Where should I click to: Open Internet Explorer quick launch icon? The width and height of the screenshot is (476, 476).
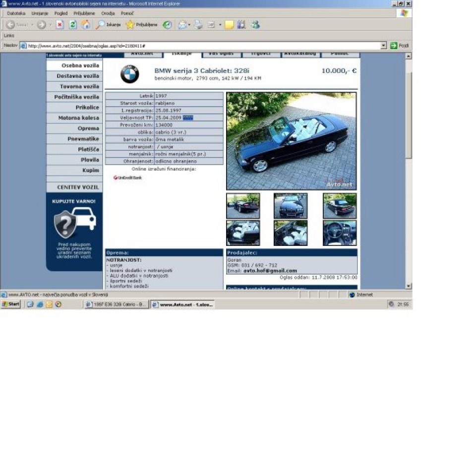click(x=40, y=304)
